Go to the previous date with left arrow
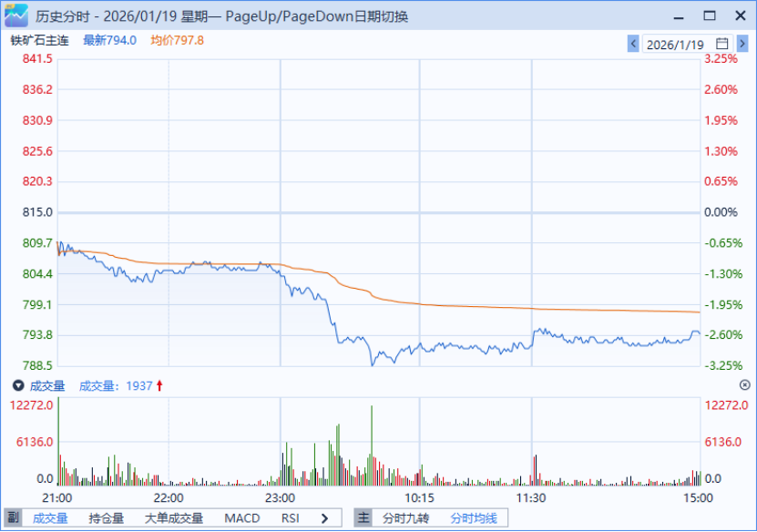The image size is (757, 532). click(633, 44)
